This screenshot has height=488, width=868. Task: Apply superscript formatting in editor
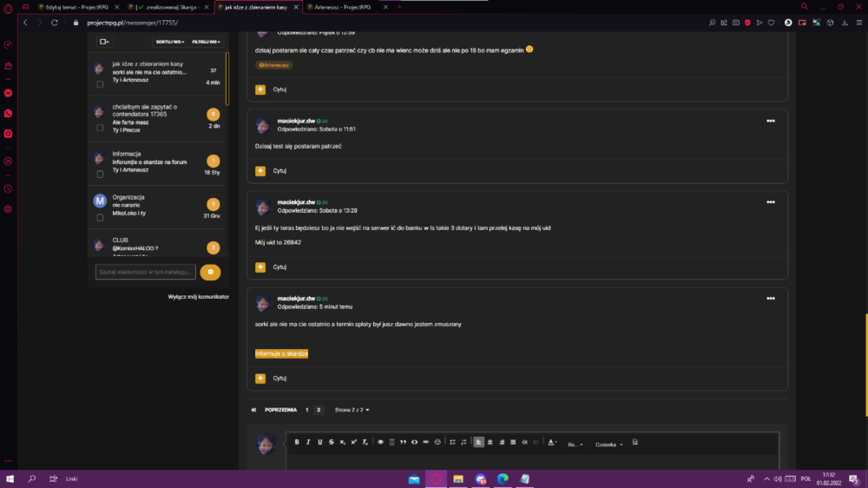tap(354, 442)
